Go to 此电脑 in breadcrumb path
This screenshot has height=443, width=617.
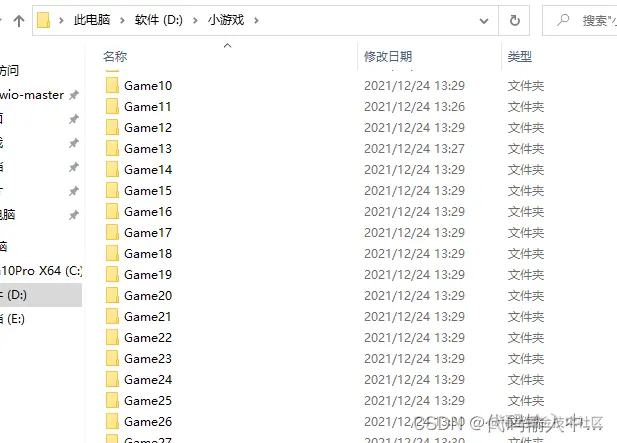92,20
